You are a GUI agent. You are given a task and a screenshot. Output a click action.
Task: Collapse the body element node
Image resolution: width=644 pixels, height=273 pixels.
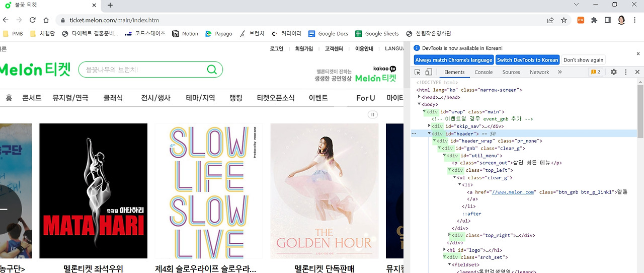point(420,104)
